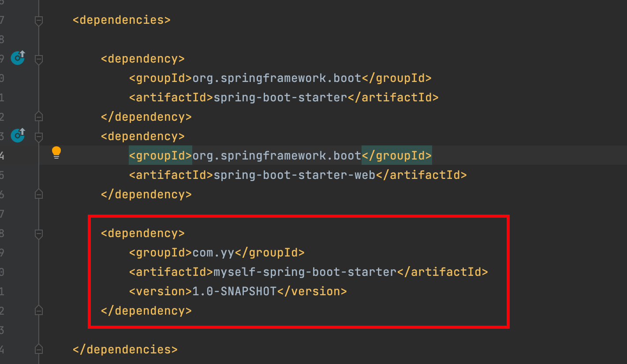
Task: Fold the opening tag of the com.yy dependency
Action: (39, 234)
